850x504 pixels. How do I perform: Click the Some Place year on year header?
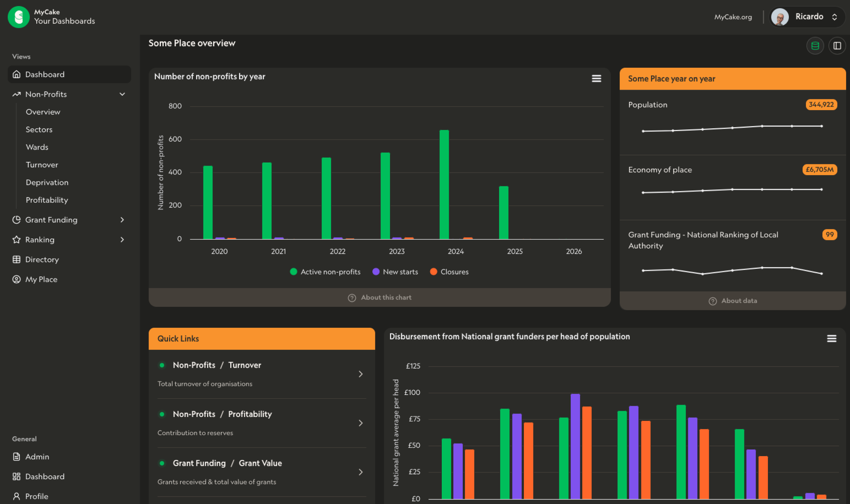click(x=733, y=79)
